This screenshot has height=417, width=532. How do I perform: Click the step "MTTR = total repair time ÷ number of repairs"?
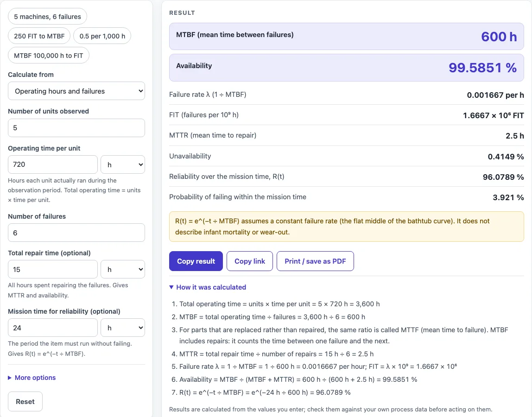click(276, 354)
